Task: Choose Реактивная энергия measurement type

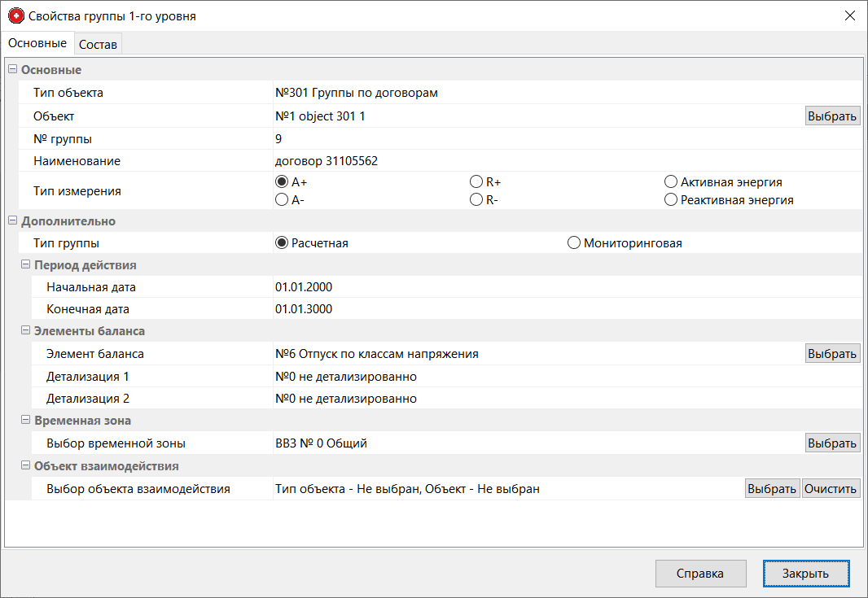Action: [671, 199]
